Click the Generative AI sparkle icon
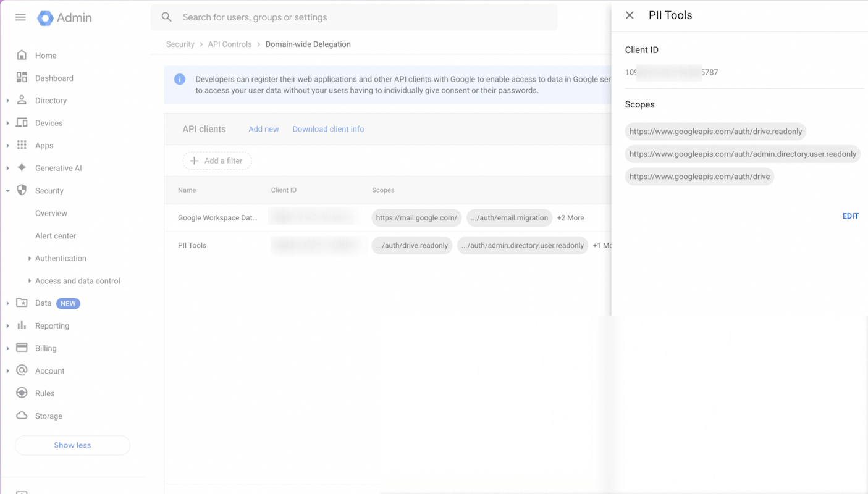Screen dimensions: 868x494 (22, 168)
